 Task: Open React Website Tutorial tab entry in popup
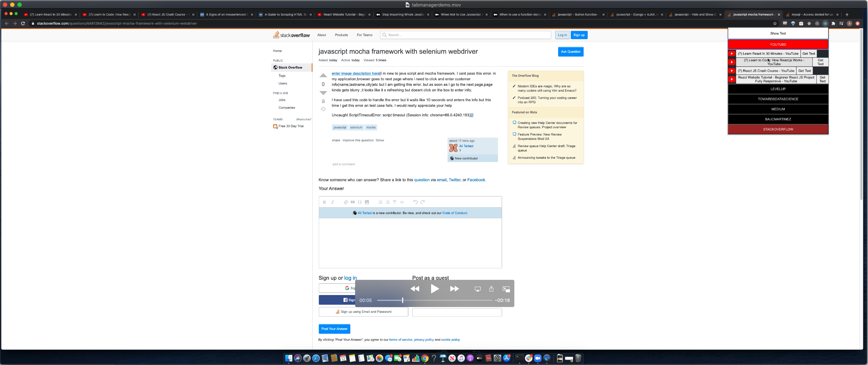(x=776, y=79)
